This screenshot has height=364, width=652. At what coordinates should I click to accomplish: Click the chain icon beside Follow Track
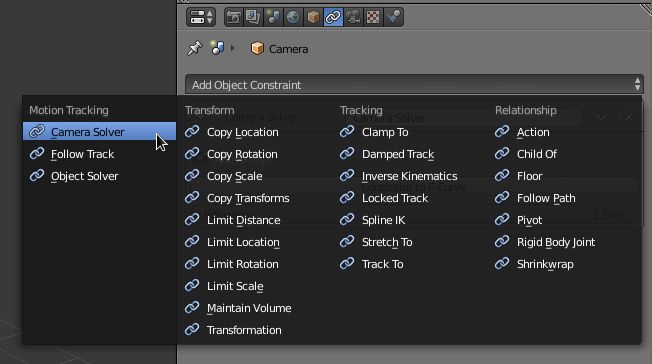pyautogui.click(x=37, y=154)
